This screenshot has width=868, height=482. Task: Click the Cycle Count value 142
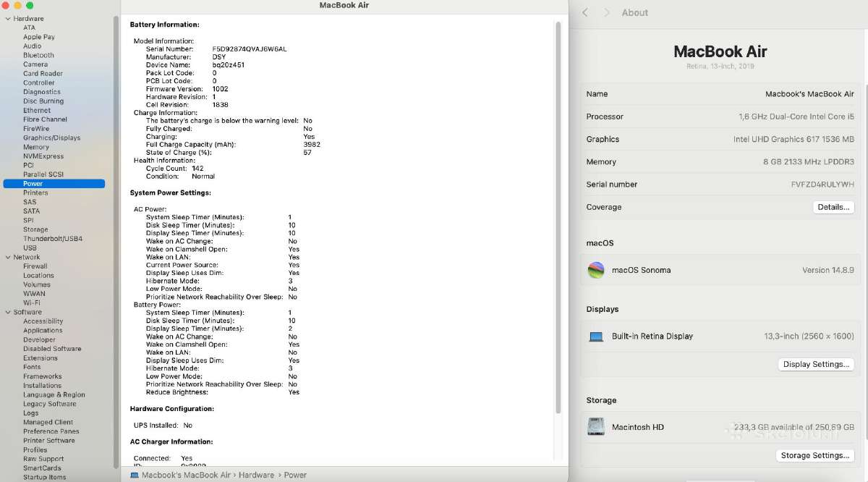pos(197,169)
